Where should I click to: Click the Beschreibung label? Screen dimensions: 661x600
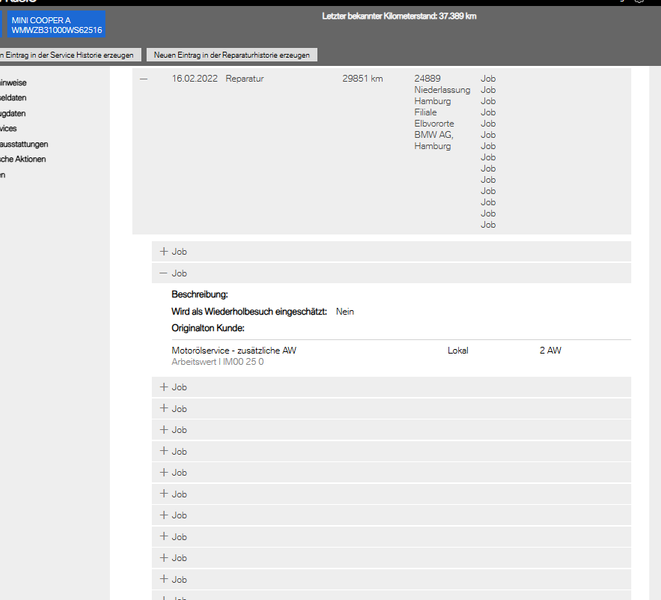[x=199, y=294]
